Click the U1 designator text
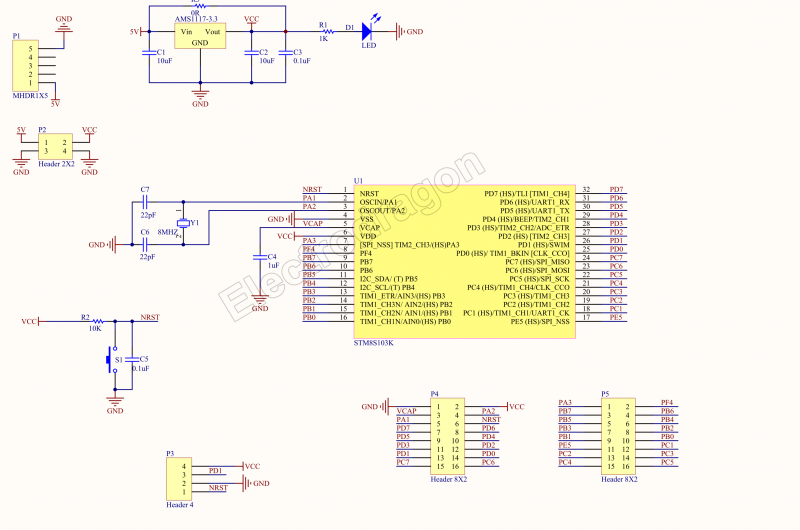This screenshot has width=800, height=530. tap(358, 181)
